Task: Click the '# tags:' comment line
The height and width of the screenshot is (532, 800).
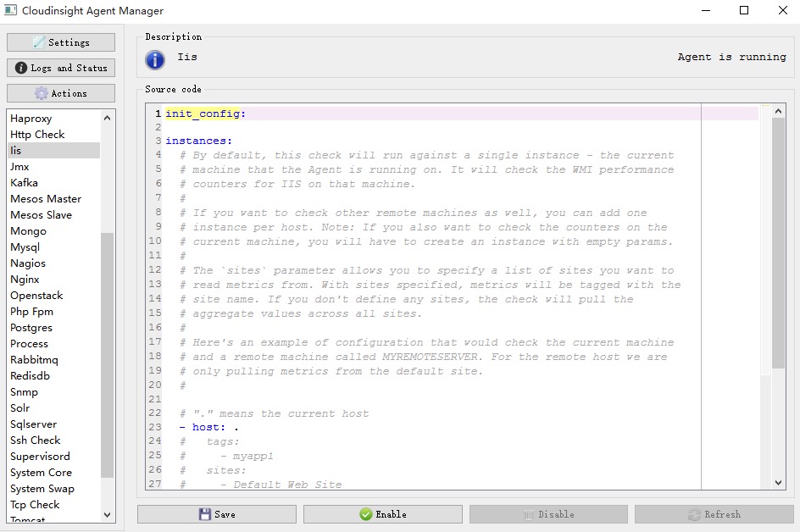Action: point(209,441)
